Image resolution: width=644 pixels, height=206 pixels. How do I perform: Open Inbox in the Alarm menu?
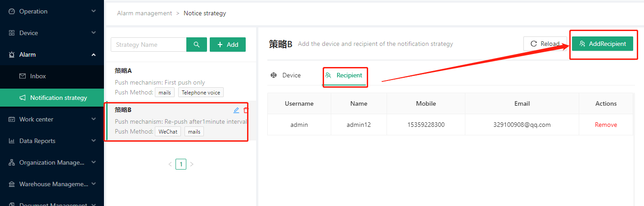pos(52,76)
